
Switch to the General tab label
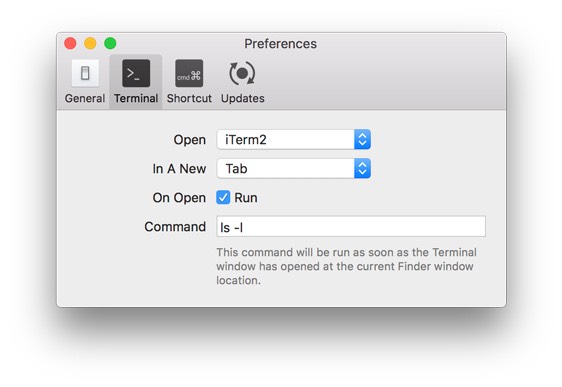[x=85, y=98]
